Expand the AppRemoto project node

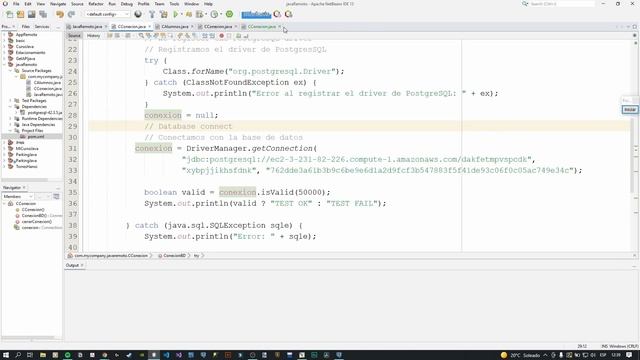point(5,35)
